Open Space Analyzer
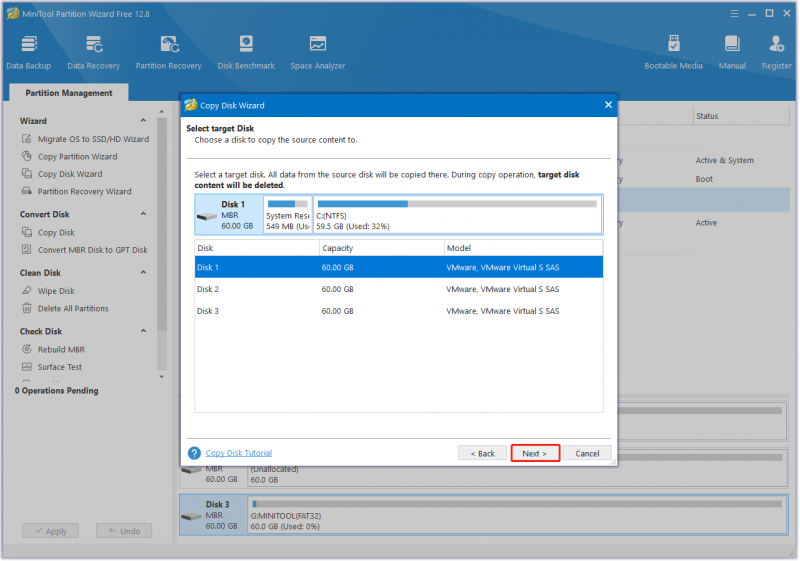The image size is (800, 561). pos(318,52)
